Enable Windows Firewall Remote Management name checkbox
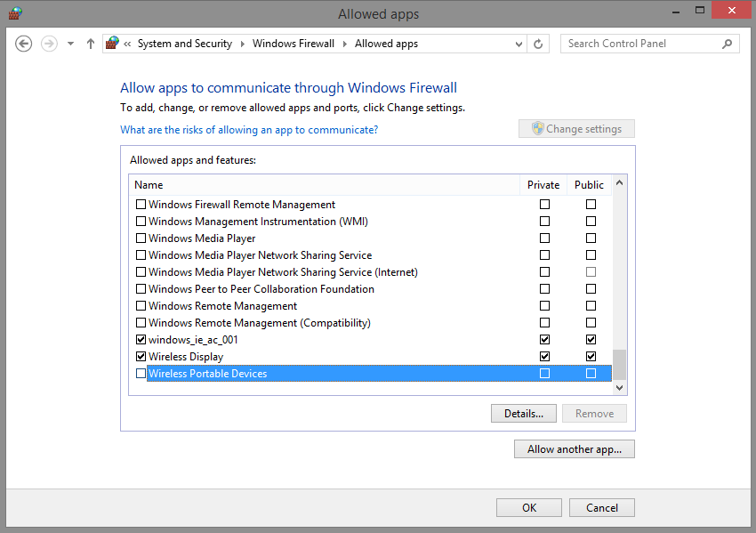The width and height of the screenshot is (756, 533). pos(141,205)
